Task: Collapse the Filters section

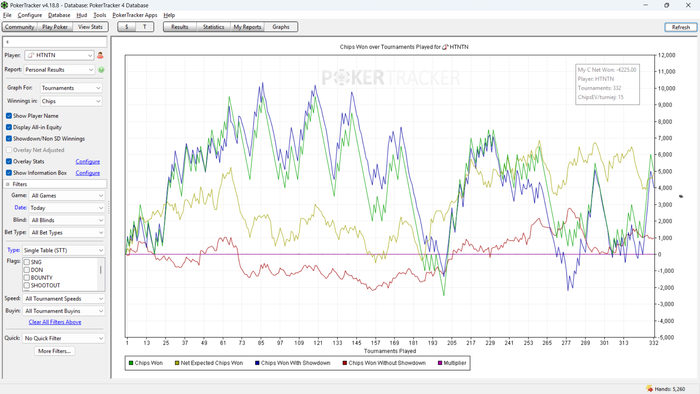Action: click(x=8, y=184)
